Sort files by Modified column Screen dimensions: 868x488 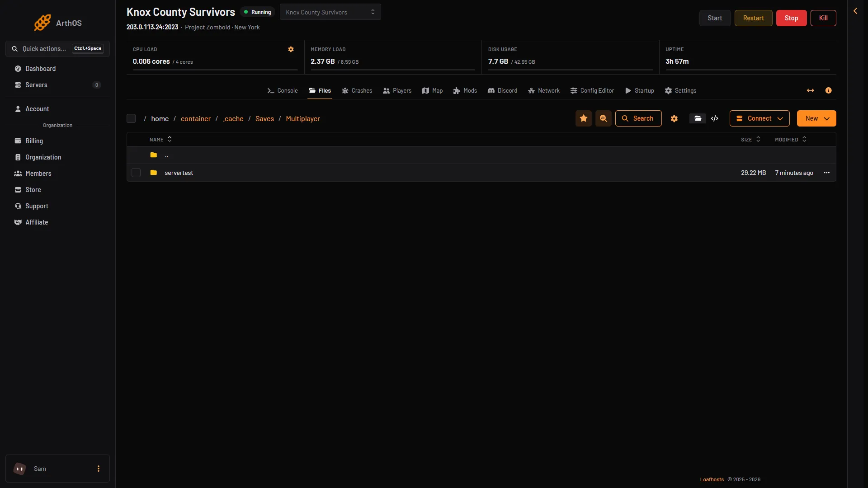point(791,140)
